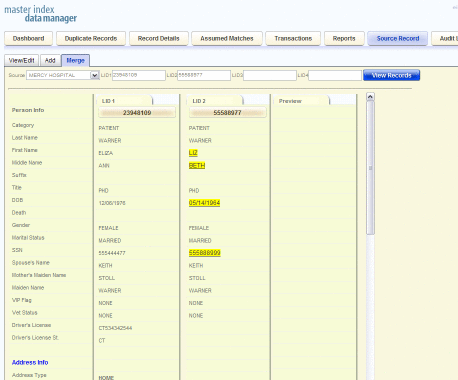Click LID 1 driver's license CT534342544
The image size is (458, 380).
(115, 328)
